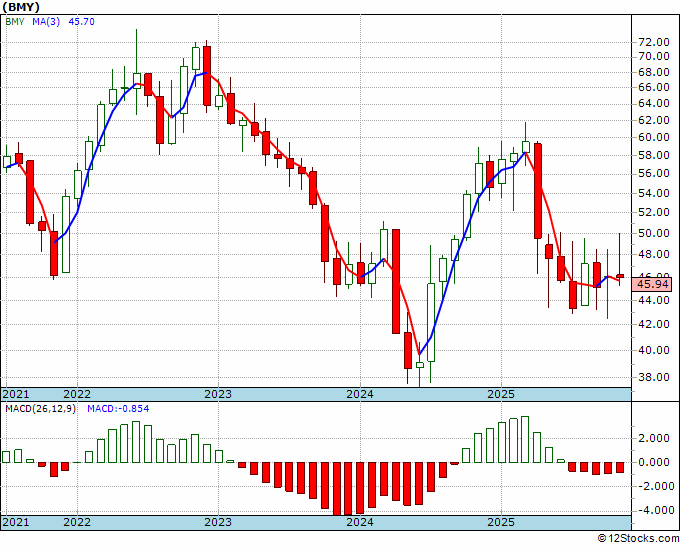The width and height of the screenshot is (680, 546).
Task: Select 2022 on the MACD panel time axis
Action: (77, 522)
